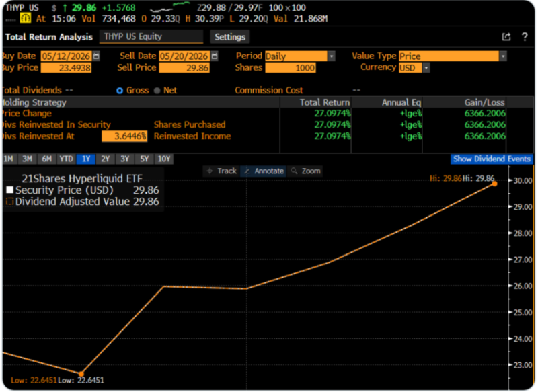Activate the Annotate chart tool
Viewport: 538px width, 392px height.
pyautogui.click(x=264, y=171)
